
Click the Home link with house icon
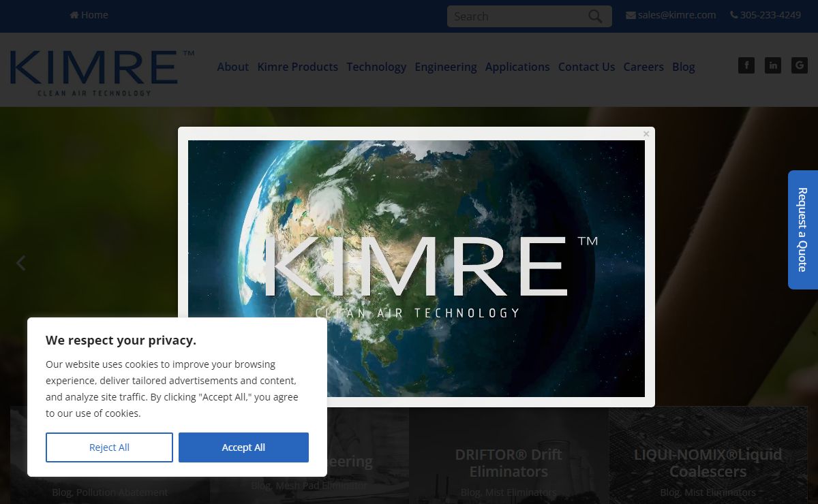coord(89,15)
